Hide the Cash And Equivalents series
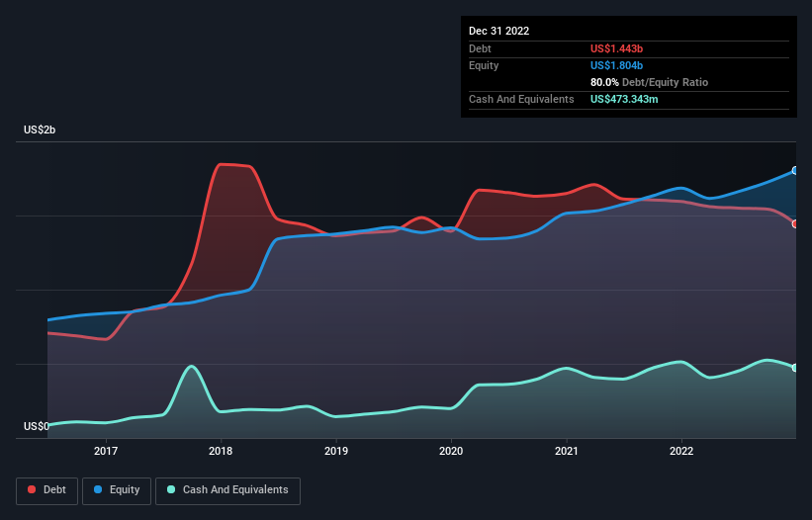The height and width of the screenshot is (520, 812). [x=227, y=489]
